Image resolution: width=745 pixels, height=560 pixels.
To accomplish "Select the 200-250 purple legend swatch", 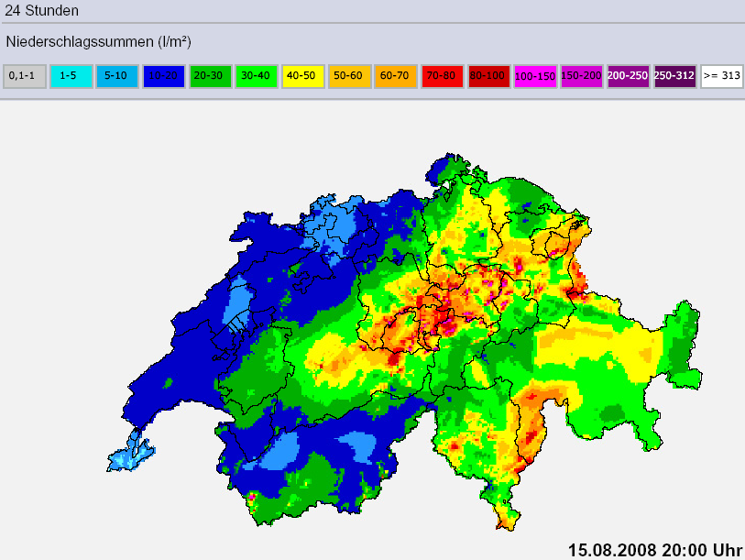I will 629,76.
